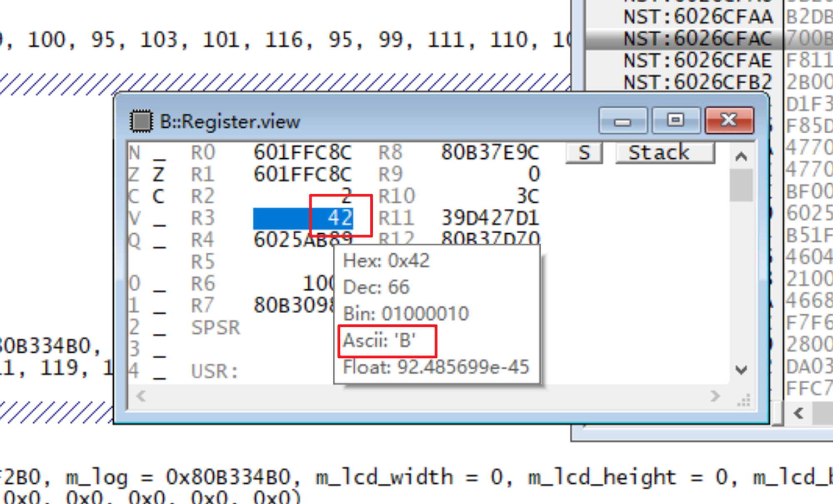Click the USR: mode label

click(x=214, y=371)
